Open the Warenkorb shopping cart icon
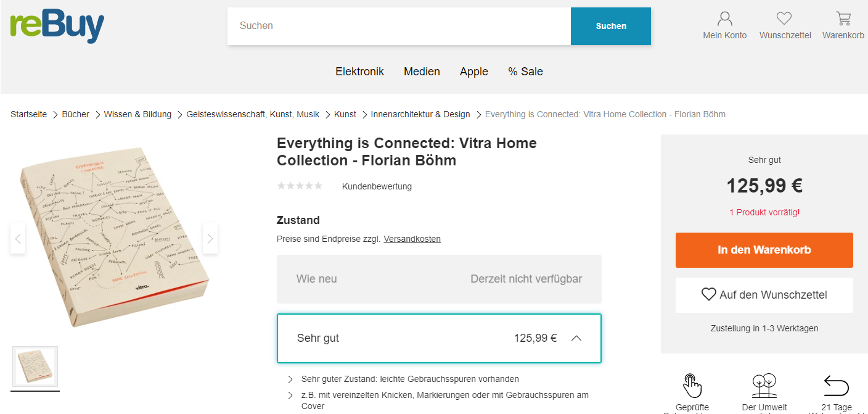 tap(843, 19)
